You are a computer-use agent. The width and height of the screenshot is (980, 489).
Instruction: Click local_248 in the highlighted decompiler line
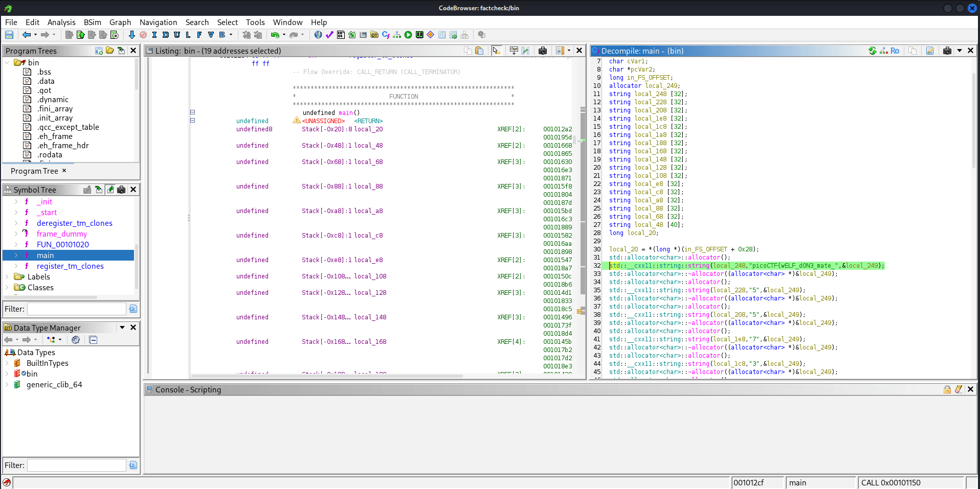tap(729, 266)
